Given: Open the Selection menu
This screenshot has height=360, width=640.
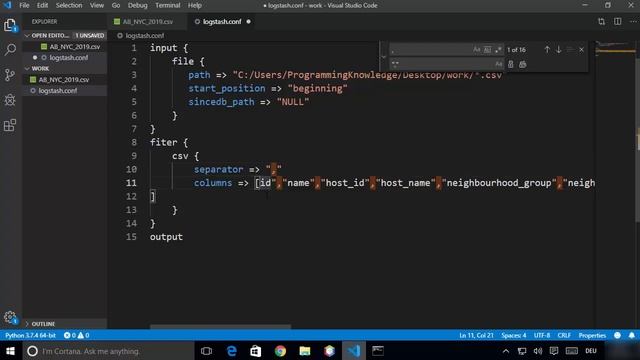Looking at the screenshot, I should pyautogui.click(x=69, y=5).
